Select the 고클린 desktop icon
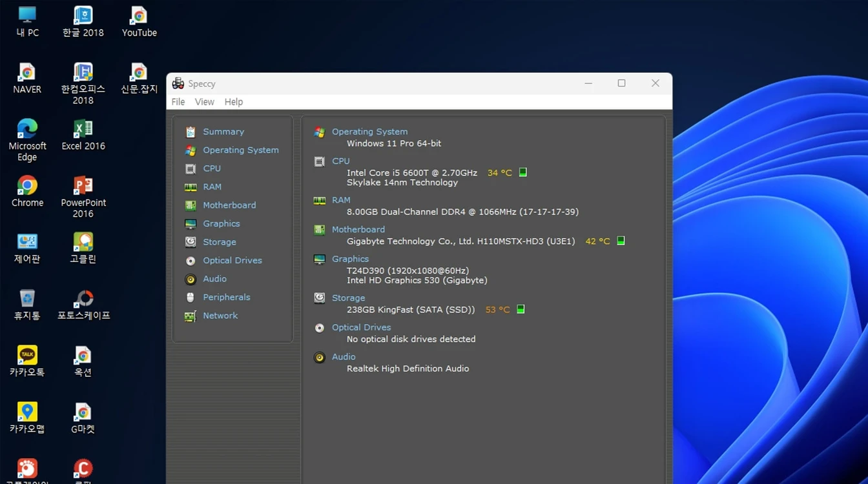The height and width of the screenshot is (484, 868). (83, 248)
